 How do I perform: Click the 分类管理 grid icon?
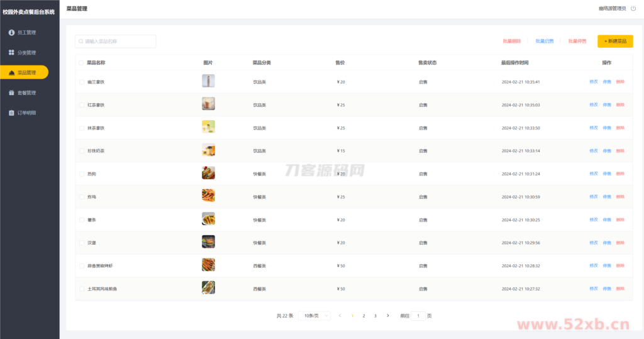click(11, 52)
